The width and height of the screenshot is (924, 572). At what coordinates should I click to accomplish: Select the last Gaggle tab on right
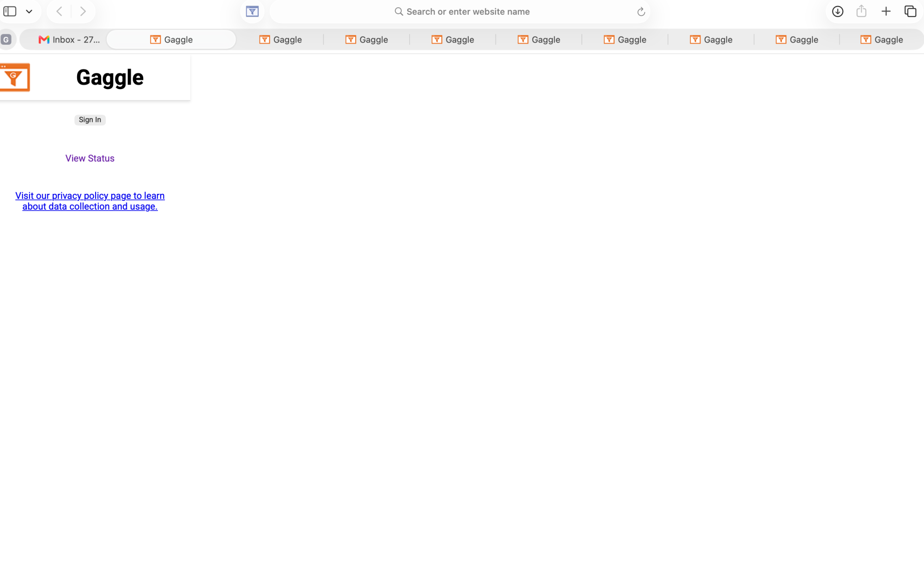(x=882, y=40)
